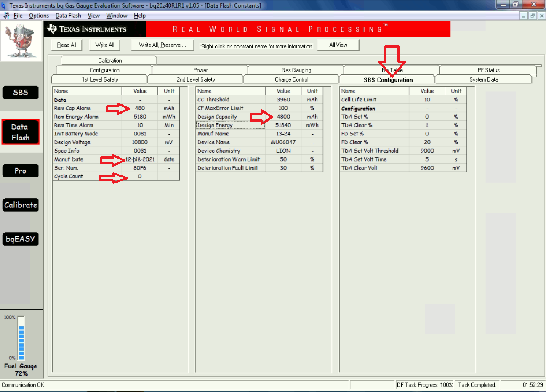Click the Write All button
The width and height of the screenshot is (546, 392).
click(105, 45)
